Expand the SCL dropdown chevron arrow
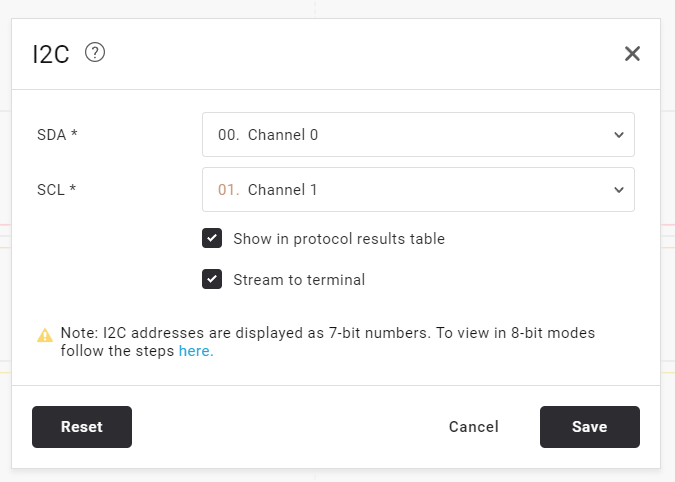 click(x=618, y=189)
